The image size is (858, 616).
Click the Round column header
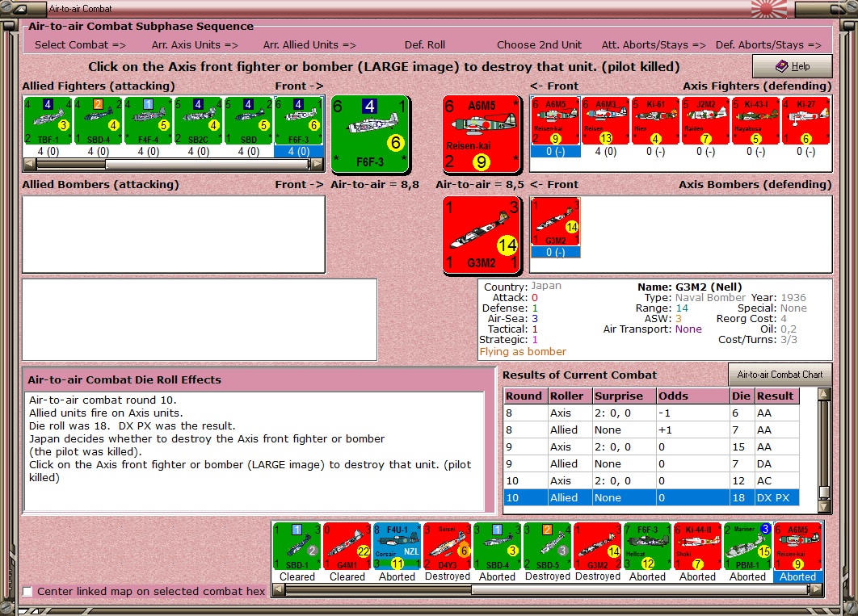click(526, 396)
